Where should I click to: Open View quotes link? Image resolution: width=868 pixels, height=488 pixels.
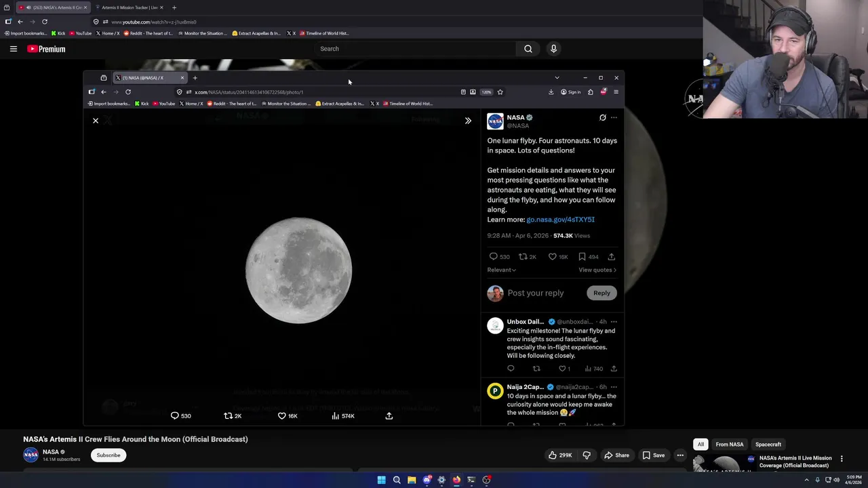click(x=597, y=270)
